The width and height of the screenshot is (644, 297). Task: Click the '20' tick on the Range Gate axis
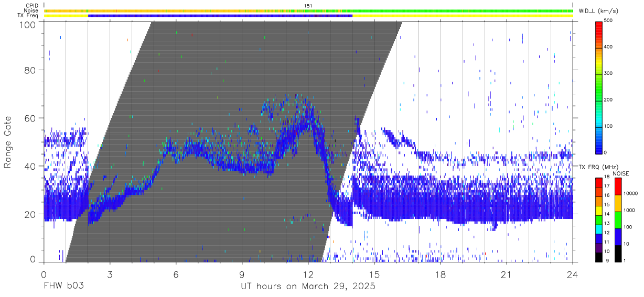coord(31,214)
